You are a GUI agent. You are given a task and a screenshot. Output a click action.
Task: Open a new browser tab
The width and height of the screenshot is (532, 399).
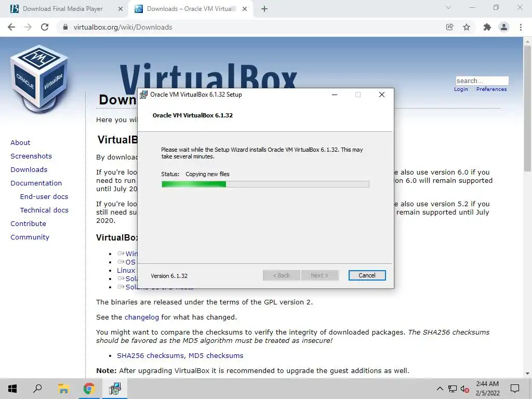[x=264, y=9]
